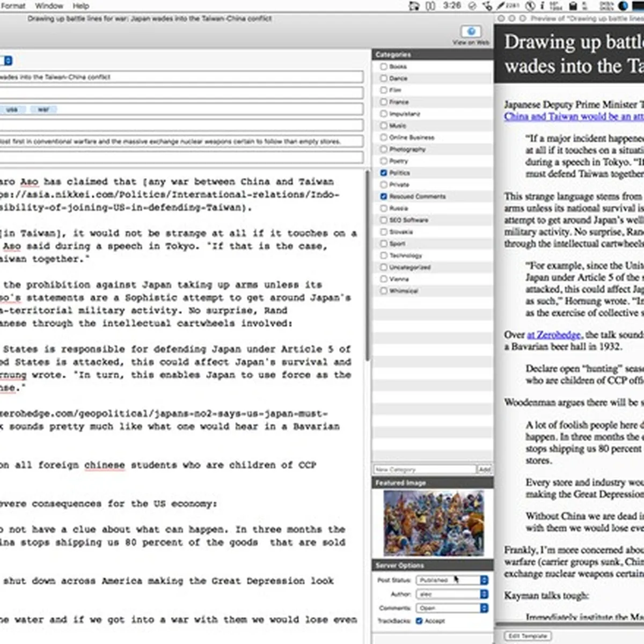Click the misspelled word 'chinese' in editor
This screenshot has height=644, width=644.
click(105, 465)
